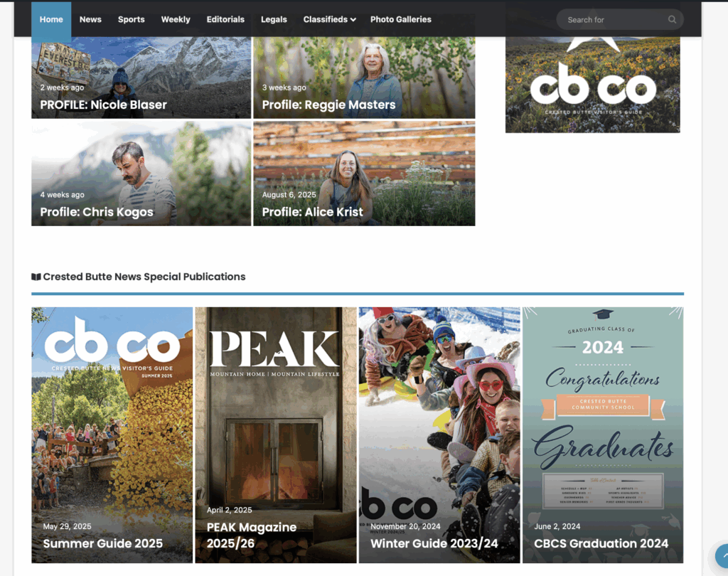
Task: Open the Sports menu item
Action: [131, 19]
